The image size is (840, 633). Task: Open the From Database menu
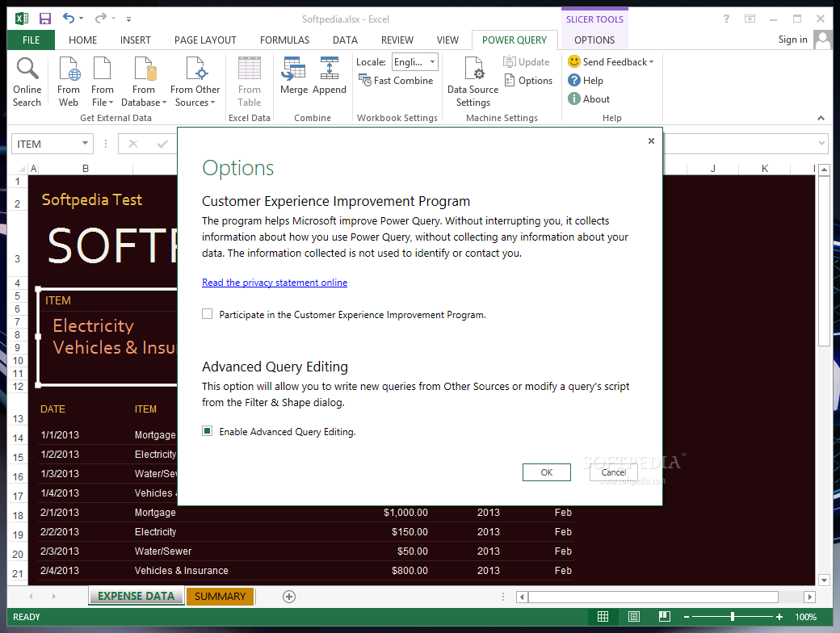(x=144, y=82)
